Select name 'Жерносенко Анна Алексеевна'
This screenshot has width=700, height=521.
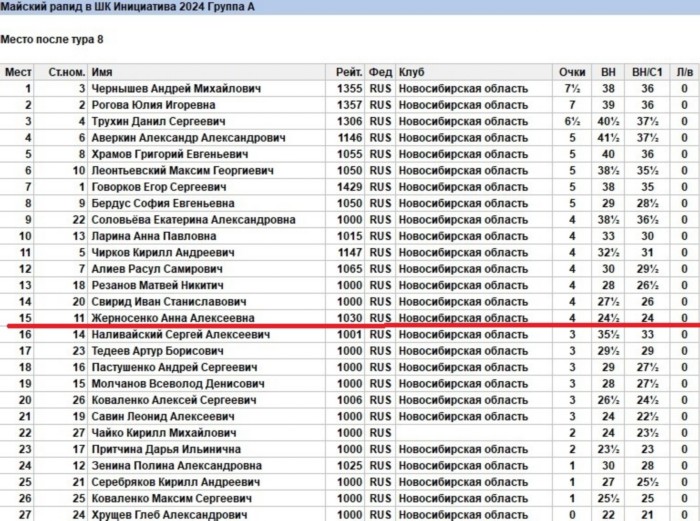[x=173, y=318]
